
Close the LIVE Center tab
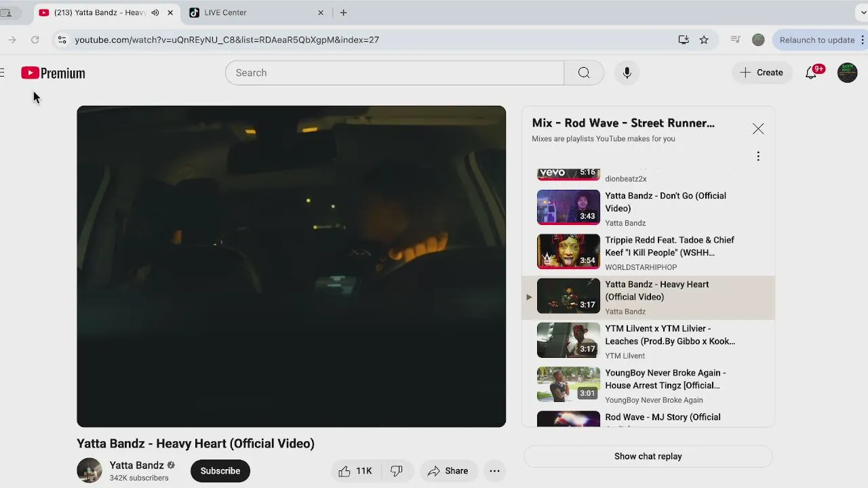tap(321, 13)
